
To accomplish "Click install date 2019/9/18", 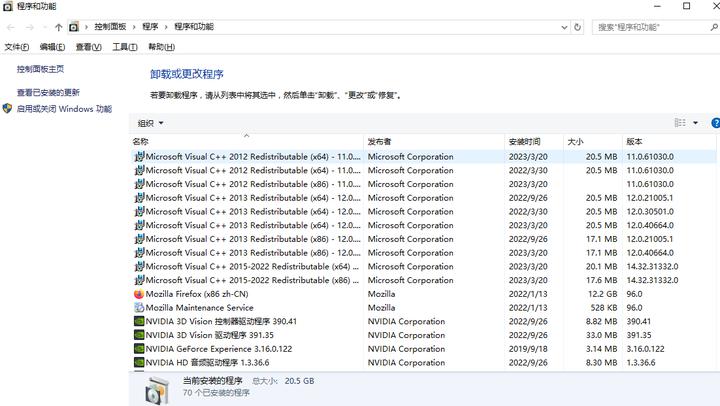I will point(528,349).
